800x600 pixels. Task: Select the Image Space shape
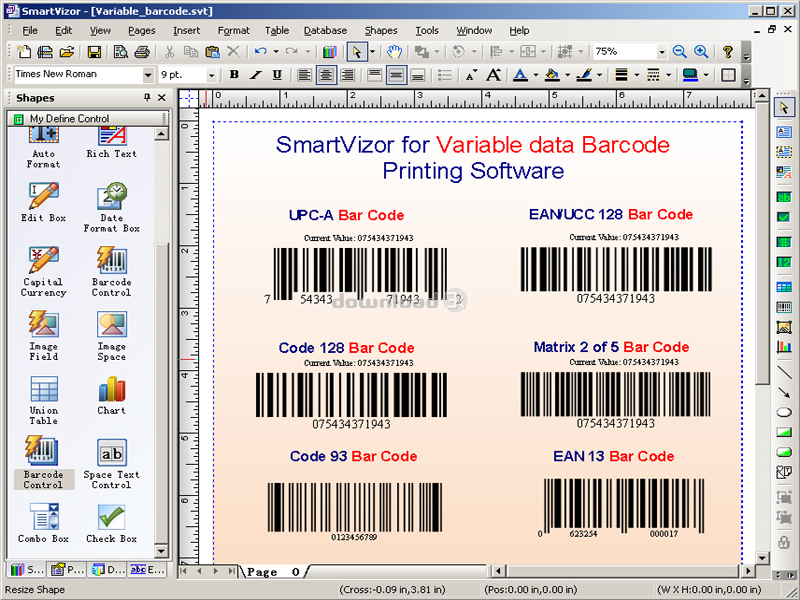(111, 336)
